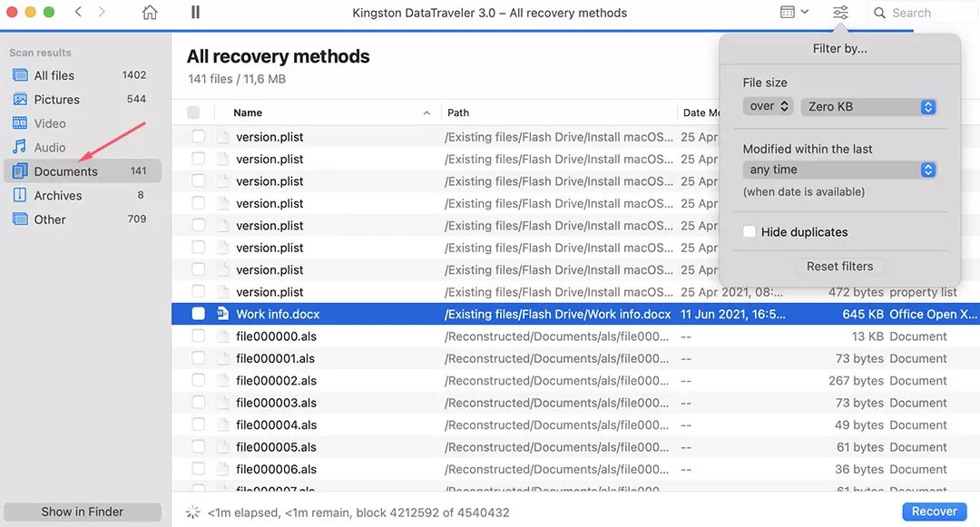Uncheck the Work info.docx row checkbox
Screen dimensions: 980x527
tap(198, 314)
